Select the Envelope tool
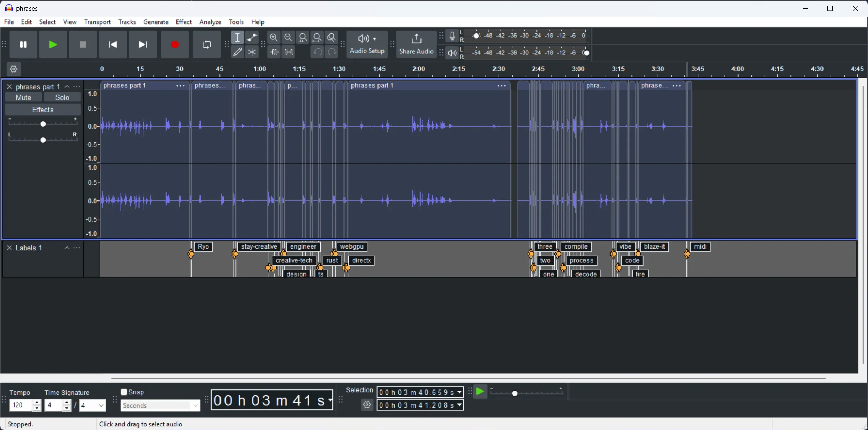Viewport: 868px width, 430px height. (x=252, y=37)
